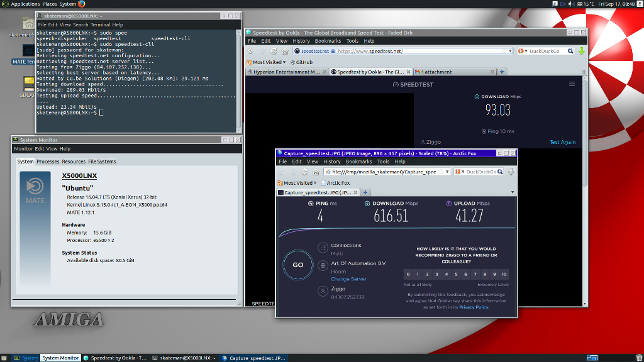Reload the image in Arctic Fox window
Image resolution: width=644 pixels, height=362 pixels.
(304, 172)
